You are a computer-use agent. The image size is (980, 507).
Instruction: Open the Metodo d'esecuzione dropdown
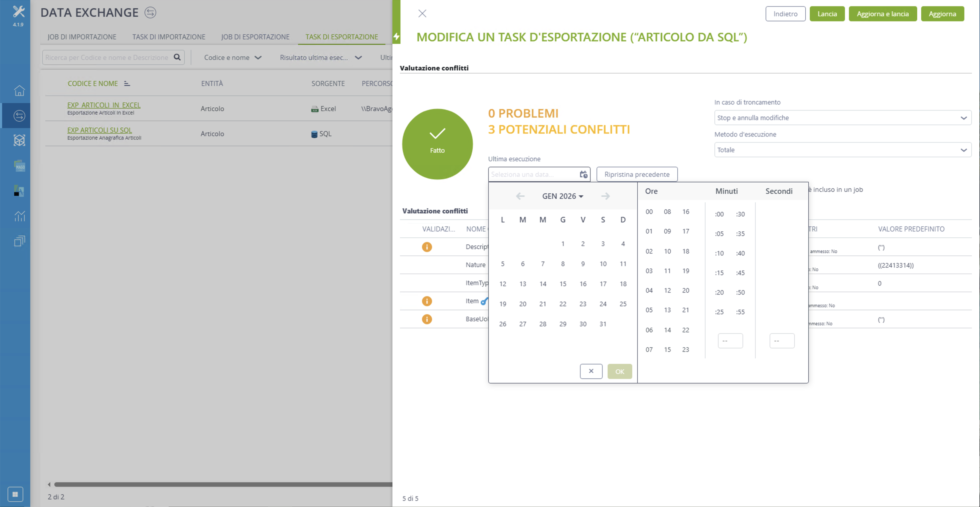pyautogui.click(x=843, y=150)
